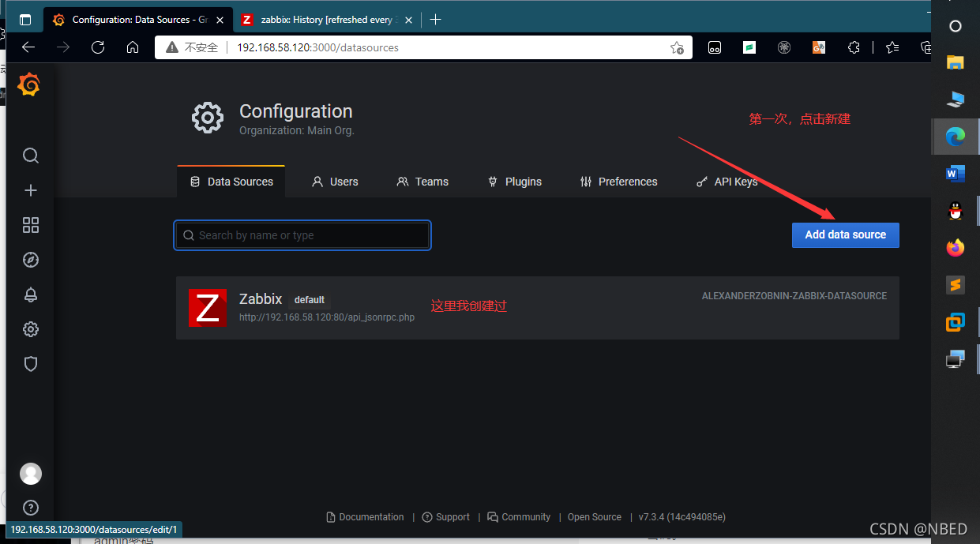Open the tab actions menu icon
The height and width of the screenshot is (544, 980).
tap(25, 20)
